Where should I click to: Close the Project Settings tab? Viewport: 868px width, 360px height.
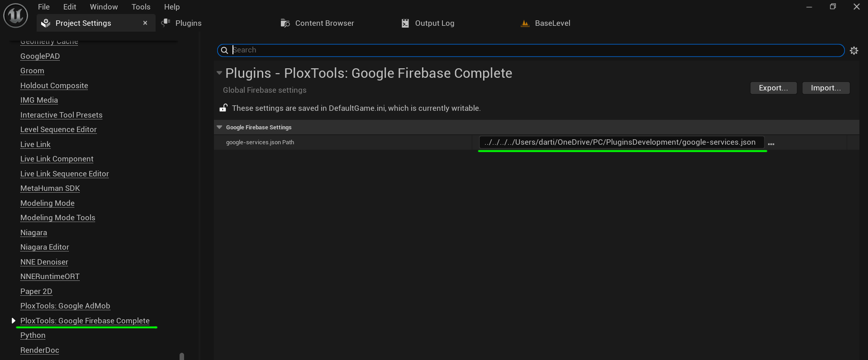(145, 23)
